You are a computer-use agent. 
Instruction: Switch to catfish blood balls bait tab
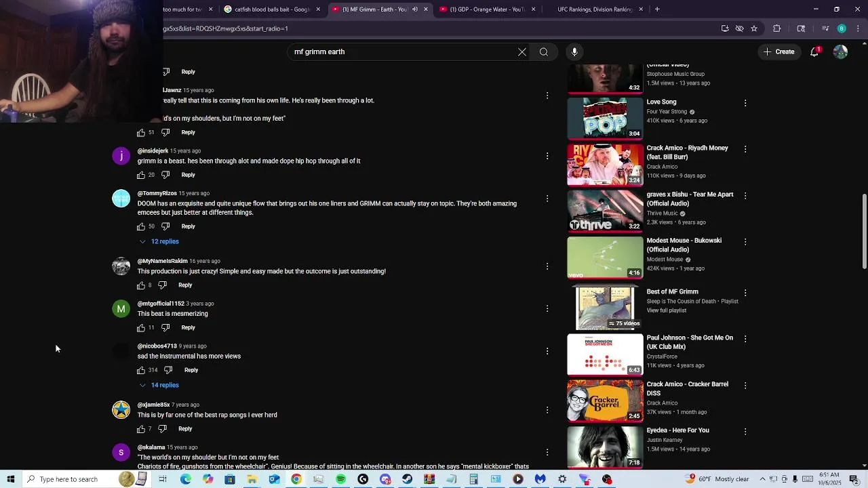point(272,9)
